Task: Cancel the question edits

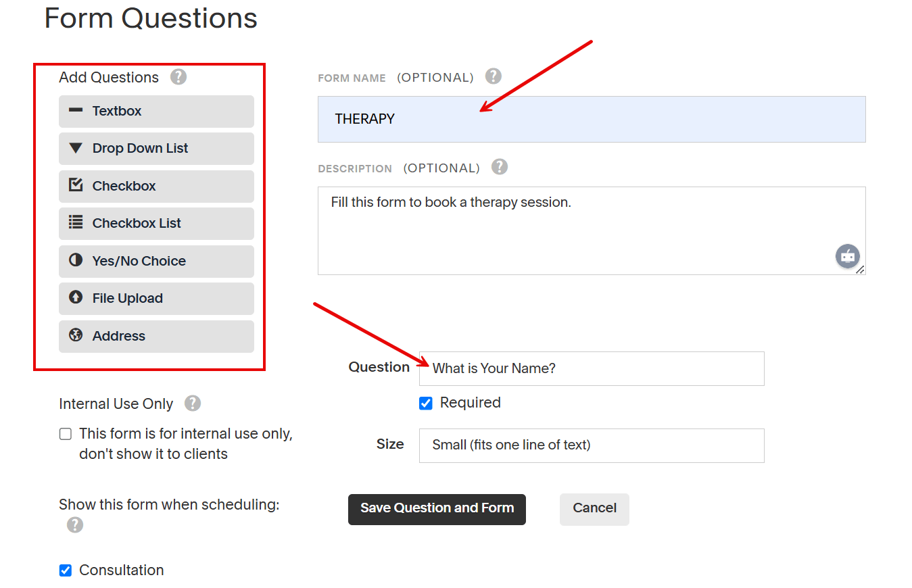Action: [594, 509]
